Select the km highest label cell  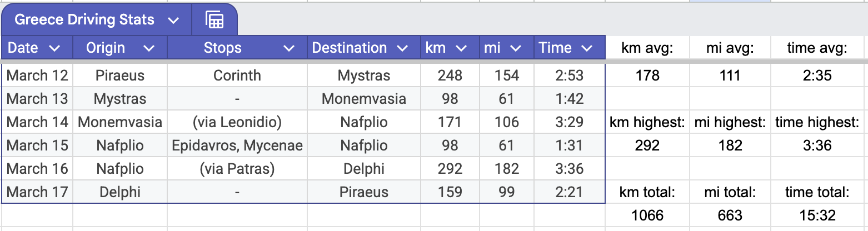coord(647,122)
